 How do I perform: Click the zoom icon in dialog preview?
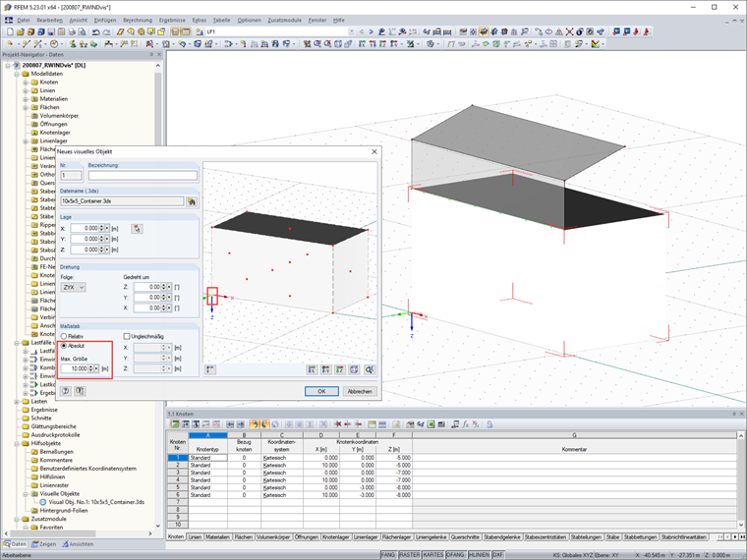pos(370,370)
